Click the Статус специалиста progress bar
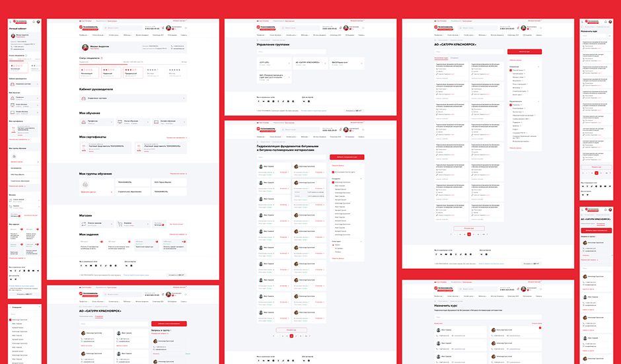Screen dimensions: 621x364 [132, 63]
